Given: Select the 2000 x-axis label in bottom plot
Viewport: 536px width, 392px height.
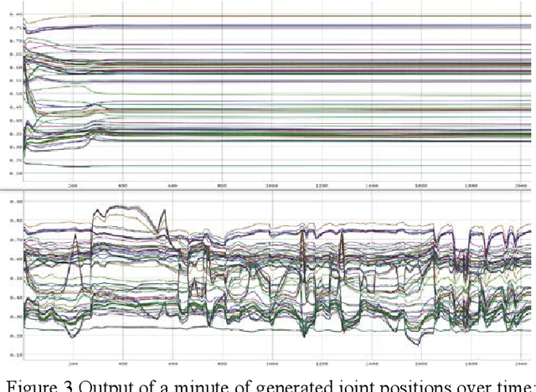Looking at the screenshot, I should click(521, 364).
